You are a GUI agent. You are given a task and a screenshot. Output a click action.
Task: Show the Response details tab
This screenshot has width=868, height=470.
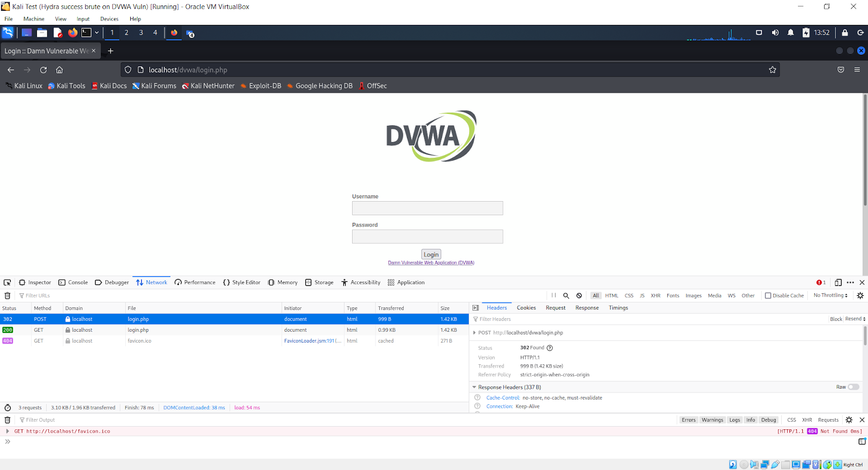pyautogui.click(x=587, y=308)
